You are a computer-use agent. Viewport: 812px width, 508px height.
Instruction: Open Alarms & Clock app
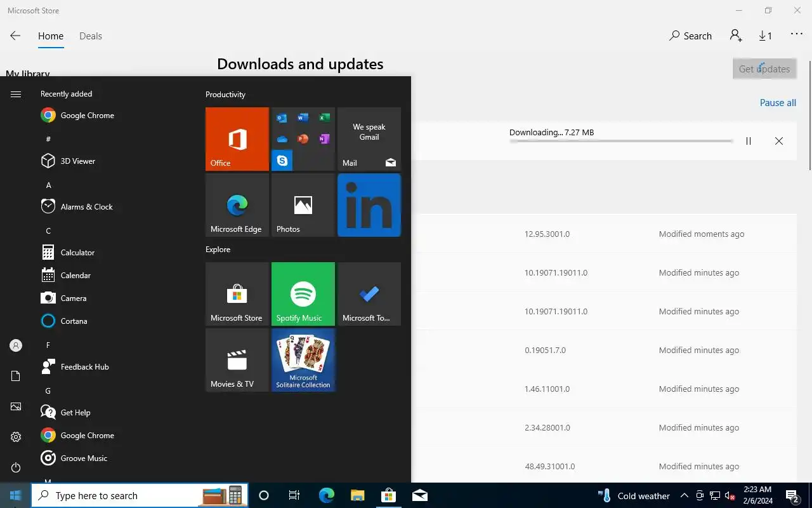[x=101, y=207]
